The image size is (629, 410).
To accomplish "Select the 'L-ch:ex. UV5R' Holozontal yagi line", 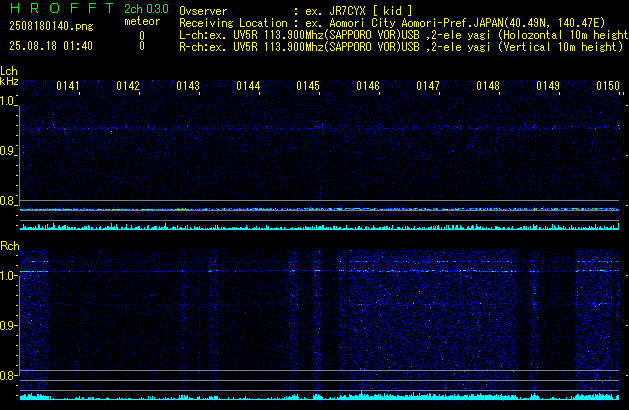I will coord(404,35).
